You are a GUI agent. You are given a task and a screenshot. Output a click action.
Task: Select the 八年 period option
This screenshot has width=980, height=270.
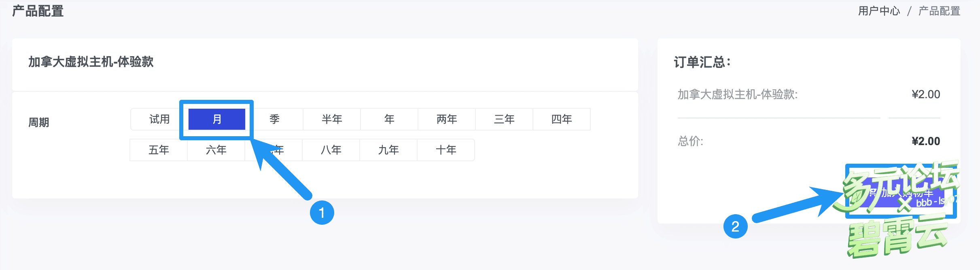pos(331,150)
